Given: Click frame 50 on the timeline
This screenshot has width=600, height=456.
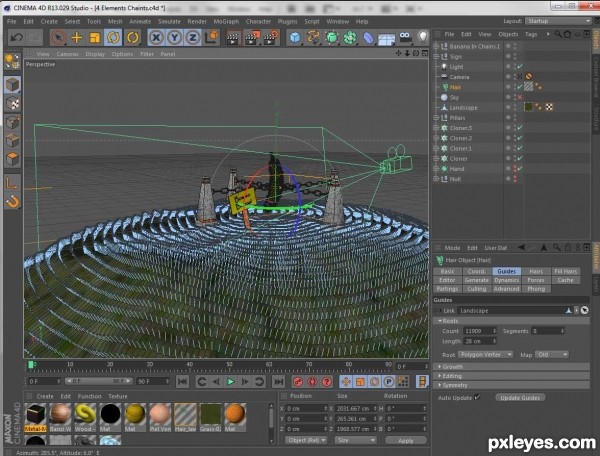Looking at the screenshot, I should (229, 366).
